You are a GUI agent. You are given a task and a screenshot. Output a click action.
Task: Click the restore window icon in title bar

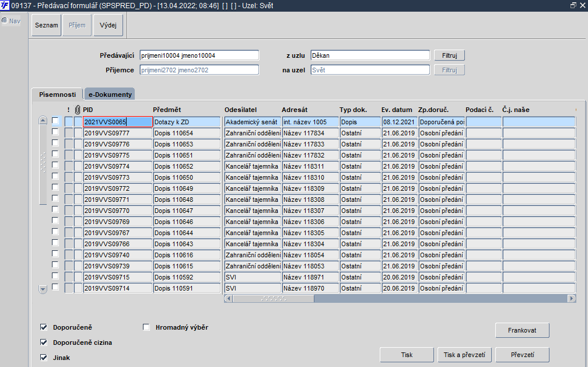(x=573, y=6)
